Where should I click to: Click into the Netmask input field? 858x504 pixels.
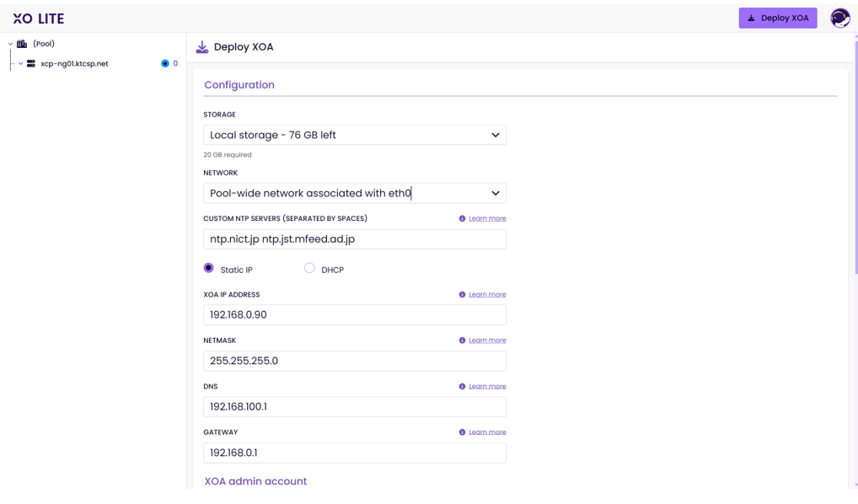click(x=354, y=361)
